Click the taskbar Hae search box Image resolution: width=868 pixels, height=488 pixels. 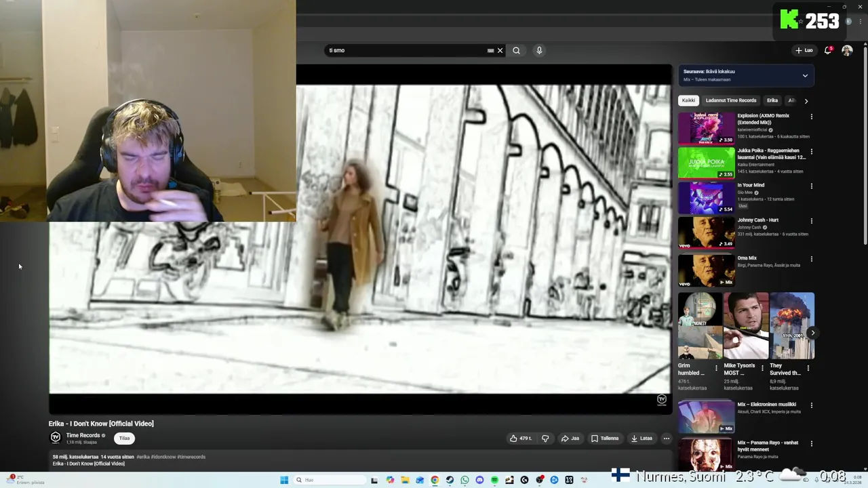330,480
